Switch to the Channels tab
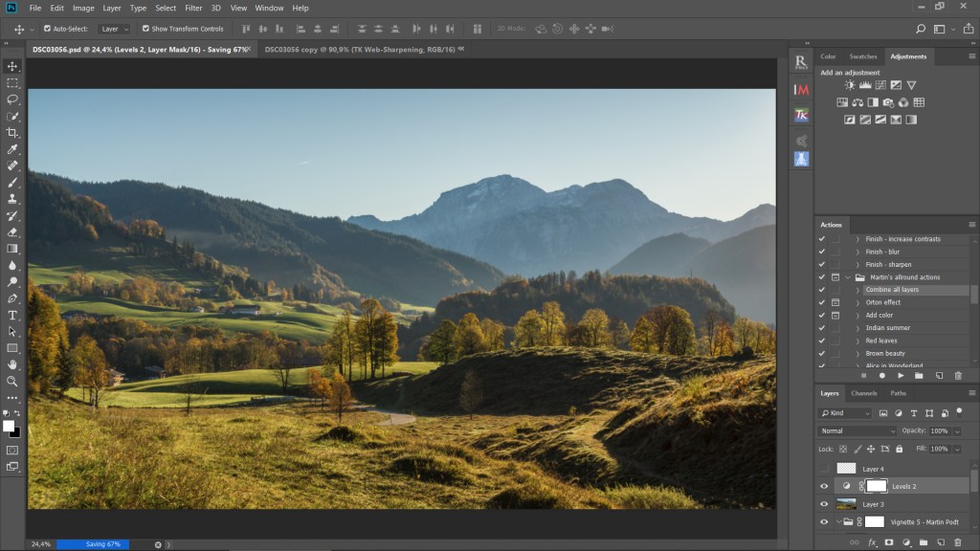Image resolution: width=980 pixels, height=551 pixels. 863,393
